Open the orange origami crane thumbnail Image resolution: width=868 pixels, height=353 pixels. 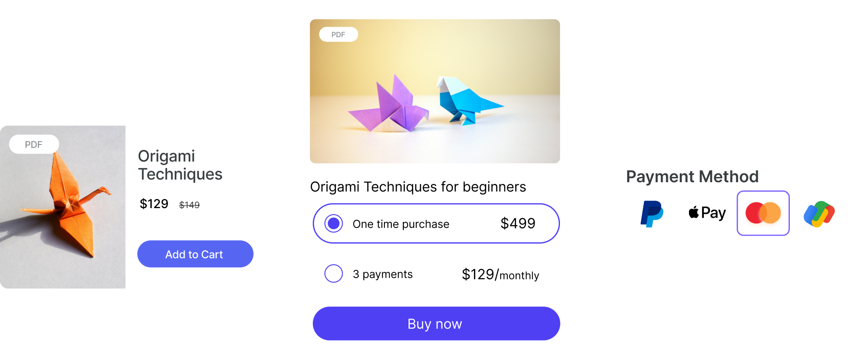pyautogui.click(x=63, y=207)
